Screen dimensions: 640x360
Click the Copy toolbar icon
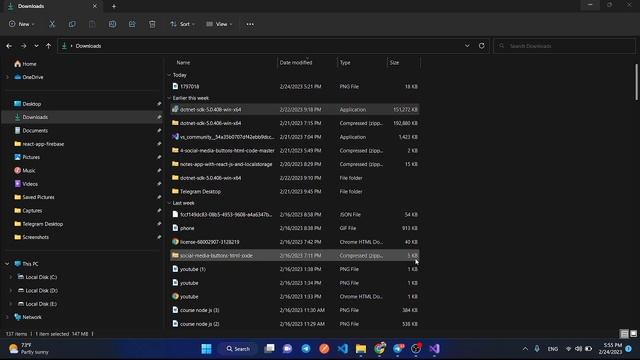72,24
